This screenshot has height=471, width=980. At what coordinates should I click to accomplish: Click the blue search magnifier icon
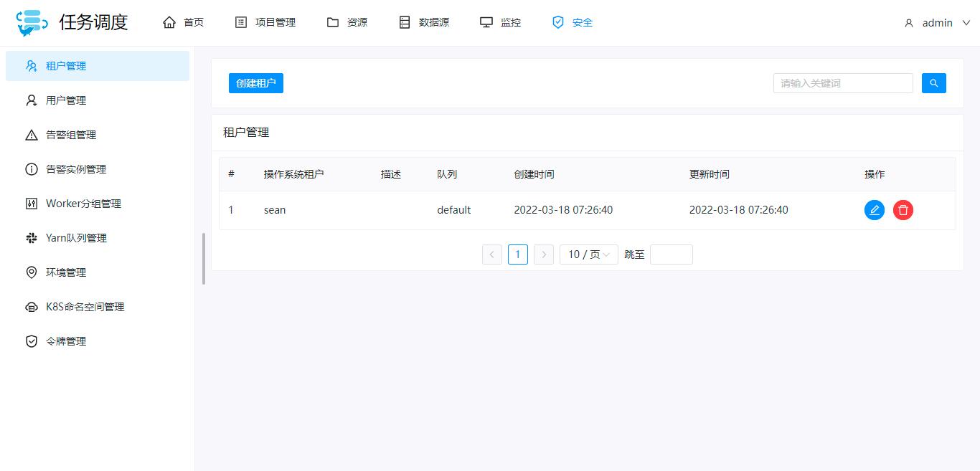point(933,82)
